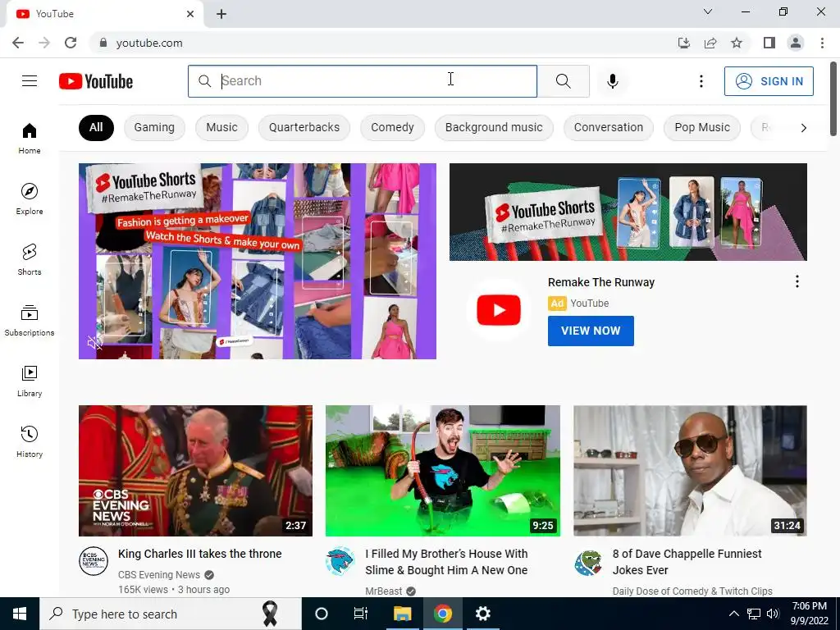This screenshot has width=840, height=630.
Task: Open Shorts in sidebar
Action: (30, 259)
